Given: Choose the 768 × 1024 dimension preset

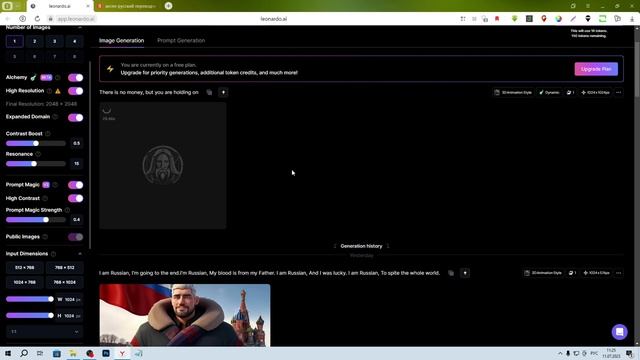Looking at the screenshot, I should [64, 282].
